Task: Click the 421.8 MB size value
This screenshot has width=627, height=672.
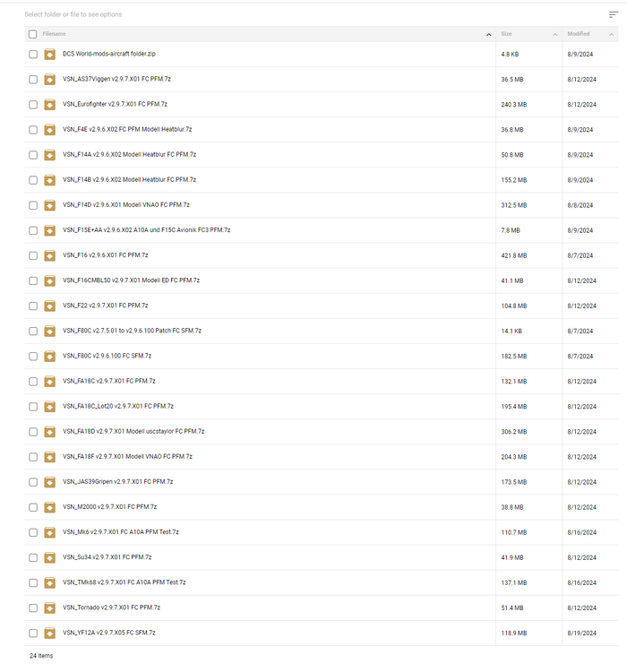Action: [x=514, y=256]
